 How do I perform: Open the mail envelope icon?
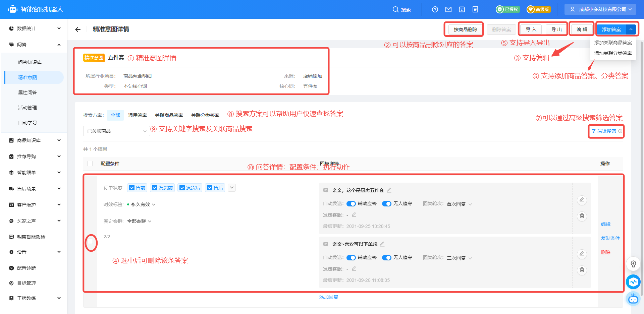coord(448,9)
